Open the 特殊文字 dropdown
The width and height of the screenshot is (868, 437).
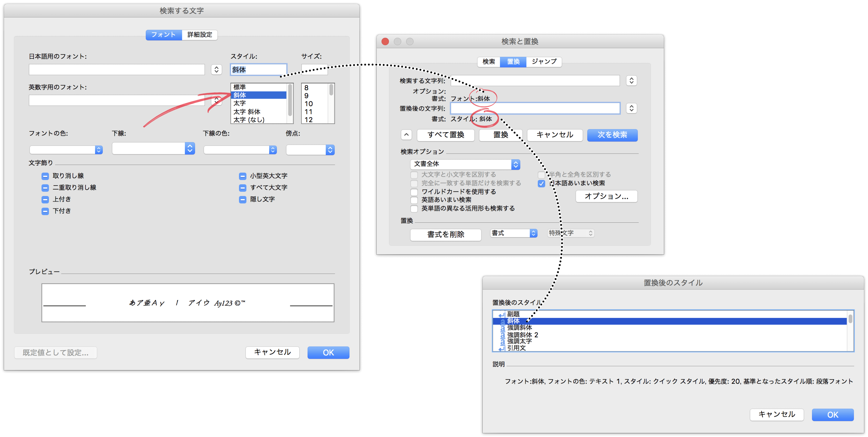click(x=571, y=233)
